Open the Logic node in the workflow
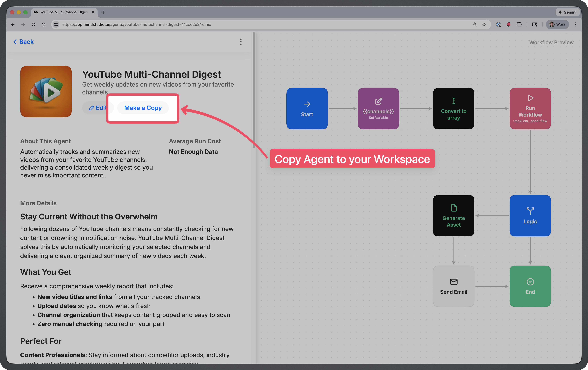This screenshot has height=370, width=588. pyautogui.click(x=530, y=216)
